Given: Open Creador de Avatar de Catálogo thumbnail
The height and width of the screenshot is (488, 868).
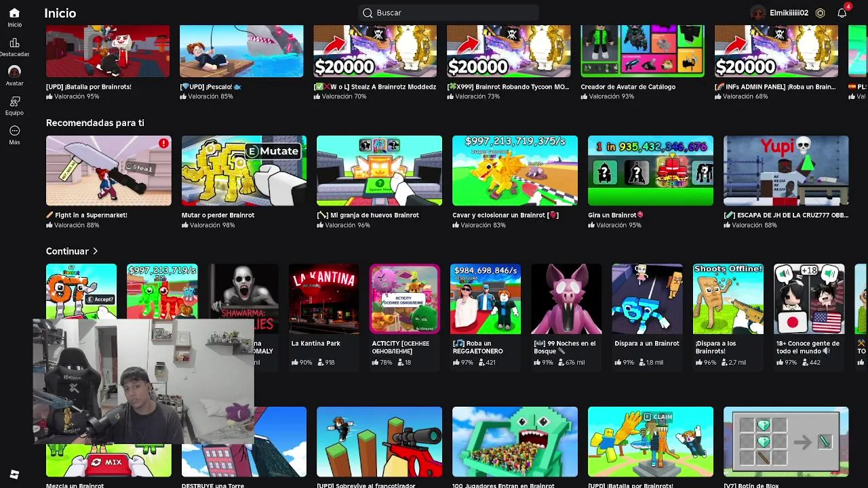Looking at the screenshot, I should (x=642, y=51).
